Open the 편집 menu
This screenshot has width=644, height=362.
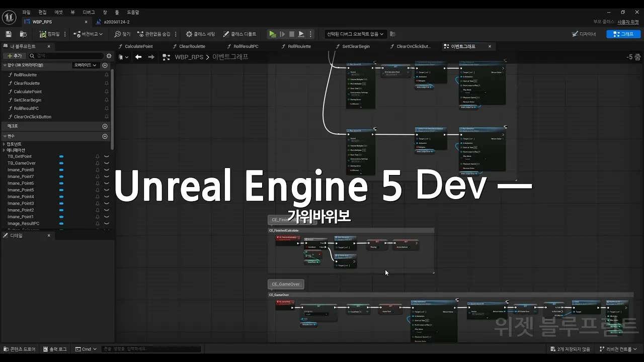click(42, 12)
